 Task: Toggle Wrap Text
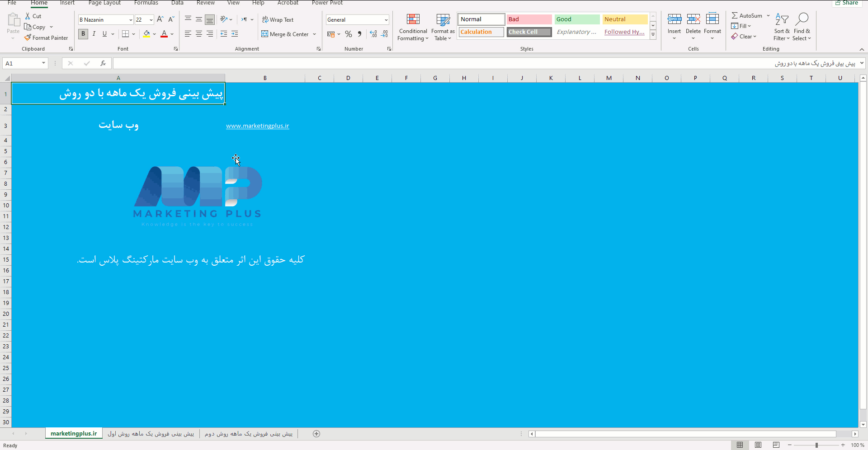[x=278, y=19]
